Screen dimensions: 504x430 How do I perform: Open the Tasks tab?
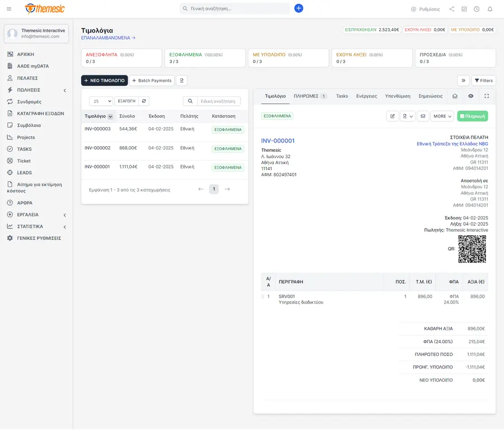tap(342, 96)
